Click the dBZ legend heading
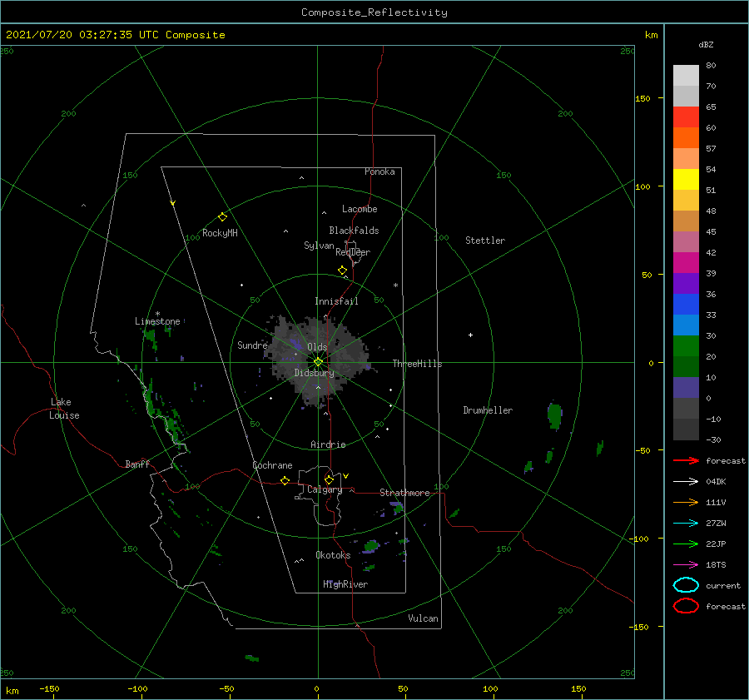Screen dimensions: 749x700 (706, 45)
